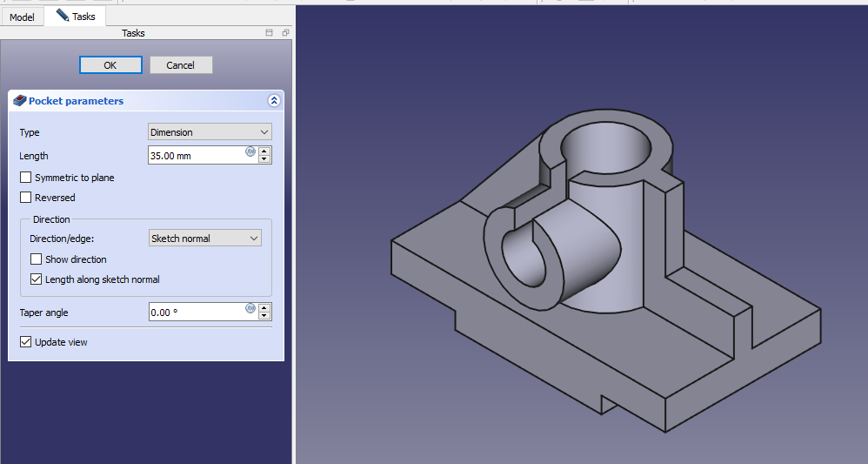
Task: Open the Direction/edge dropdown showing Sketch normal
Action: (x=204, y=239)
